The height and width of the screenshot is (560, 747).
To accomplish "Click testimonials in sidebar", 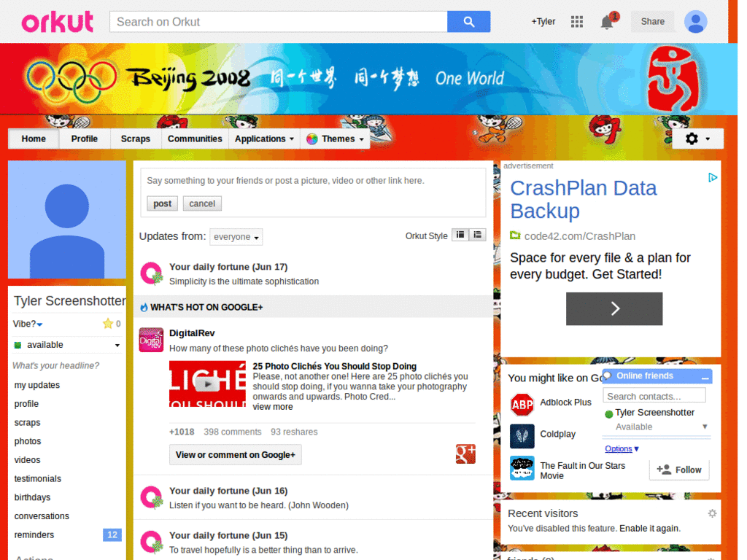I will click(x=38, y=478).
